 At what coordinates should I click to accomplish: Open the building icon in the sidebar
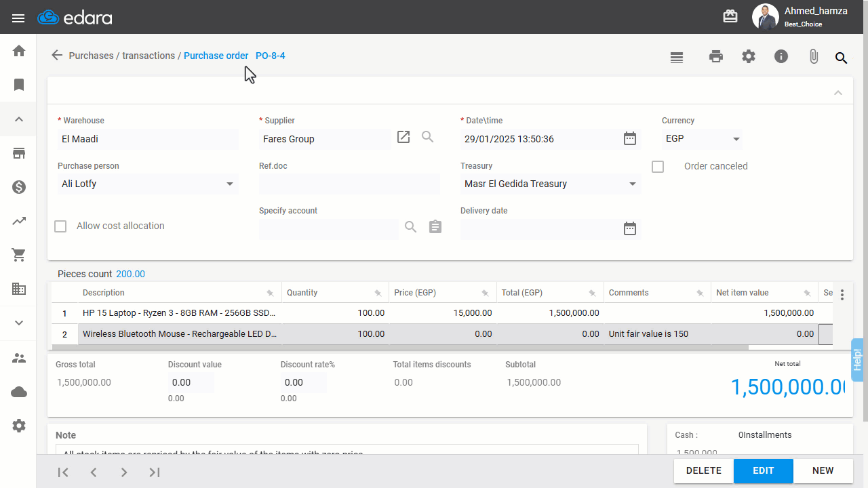pos(19,289)
